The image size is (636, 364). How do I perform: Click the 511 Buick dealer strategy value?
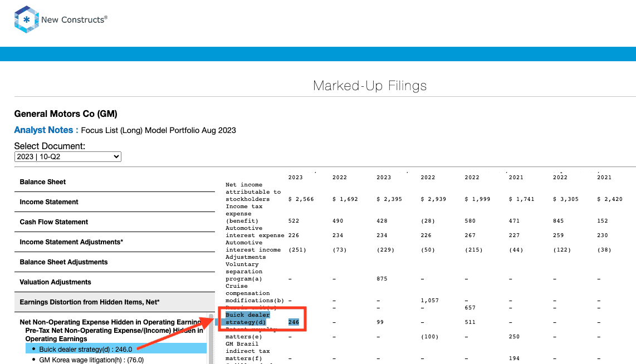(470, 322)
